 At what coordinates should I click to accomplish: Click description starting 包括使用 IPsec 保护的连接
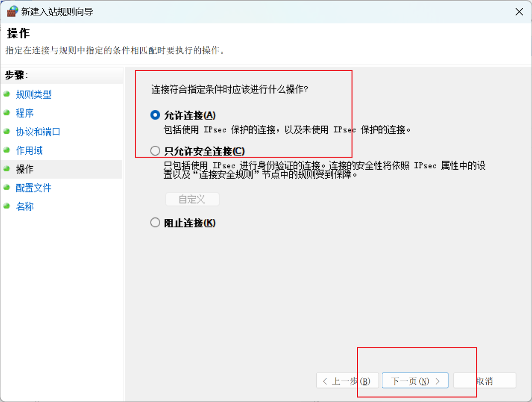point(287,130)
